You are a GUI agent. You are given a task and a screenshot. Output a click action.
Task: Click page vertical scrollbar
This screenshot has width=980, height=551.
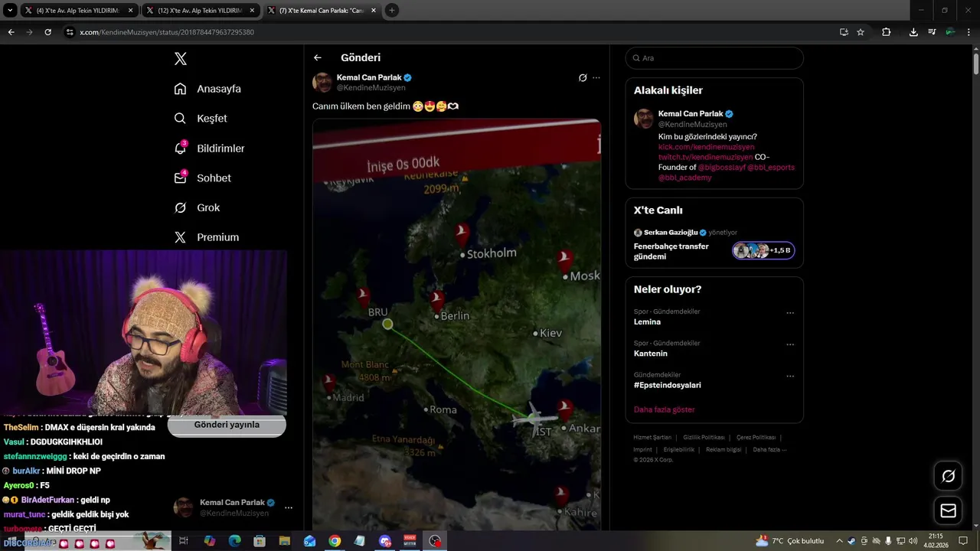tap(975, 63)
